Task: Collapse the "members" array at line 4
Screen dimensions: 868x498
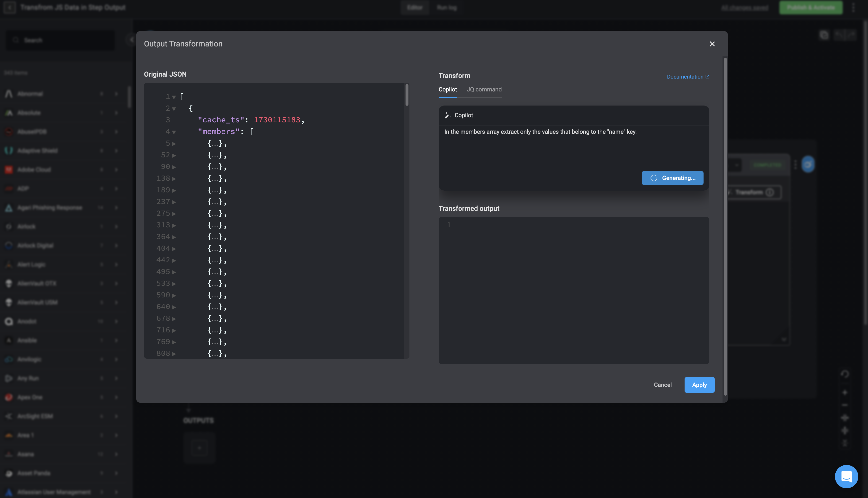Action: tap(174, 132)
